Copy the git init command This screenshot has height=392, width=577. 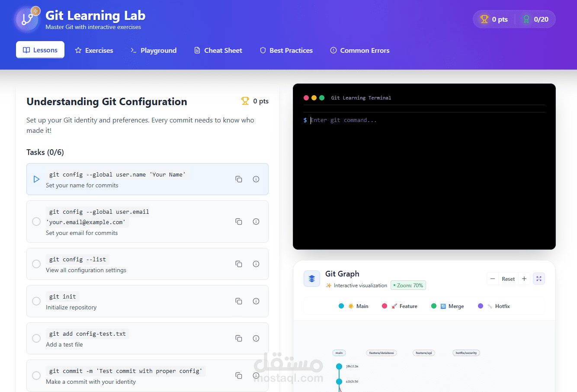(239, 301)
